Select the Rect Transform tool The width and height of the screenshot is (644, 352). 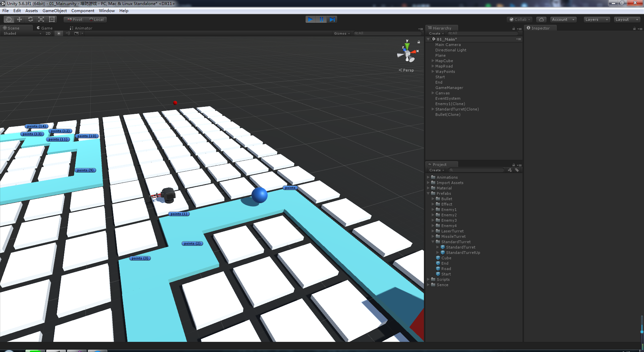pos(52,19)
